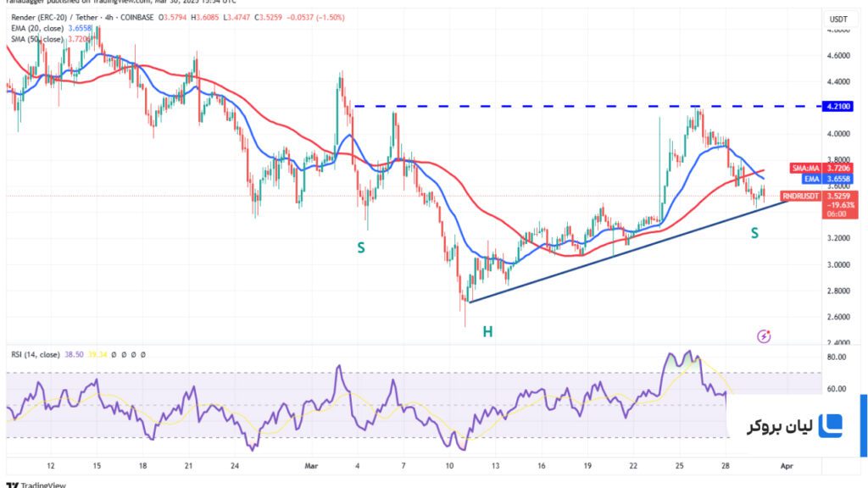The width and height of the screenshot is (868, 488).
Task: Click date 28 on the time axis
Action: [726, 466]
